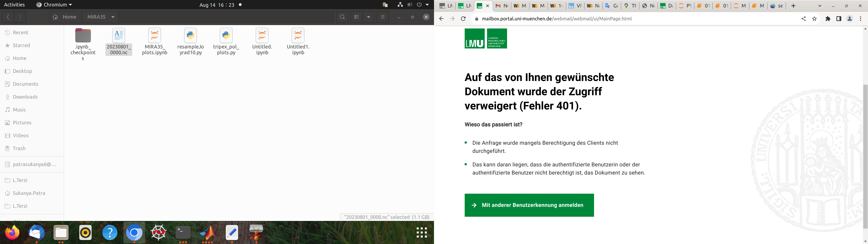
Task: Open Downloads in the sidebar
Action: [x=25, y=97]
